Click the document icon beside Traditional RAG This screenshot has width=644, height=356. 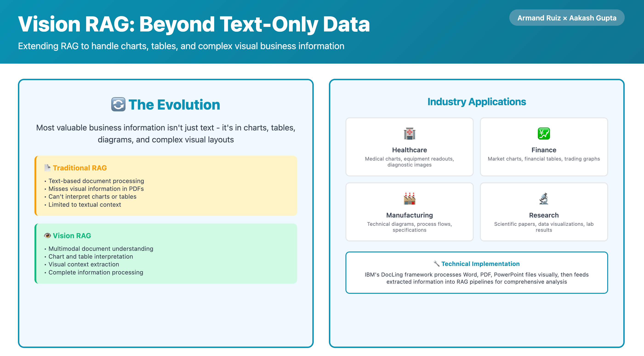click(x=47, y=168)
